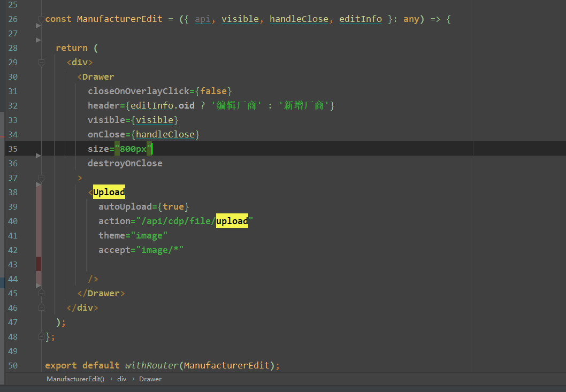Click the {visible} value on line 33

pos(155,120)
